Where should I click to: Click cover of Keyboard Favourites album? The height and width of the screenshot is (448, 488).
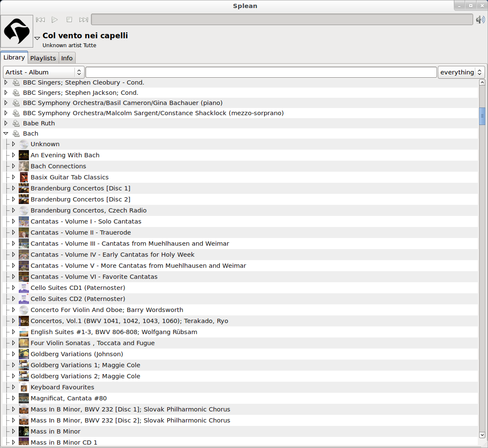click(24, 387)
